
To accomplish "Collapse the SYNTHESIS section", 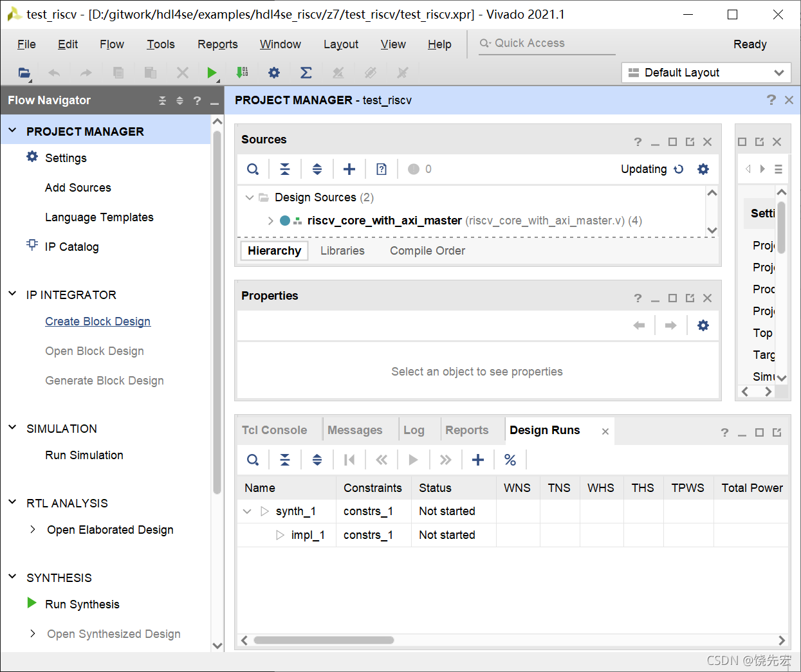I will point(12,577).
